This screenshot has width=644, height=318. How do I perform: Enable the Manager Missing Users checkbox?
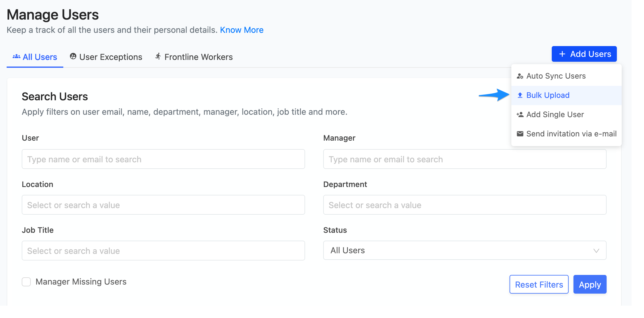(26, 282)
